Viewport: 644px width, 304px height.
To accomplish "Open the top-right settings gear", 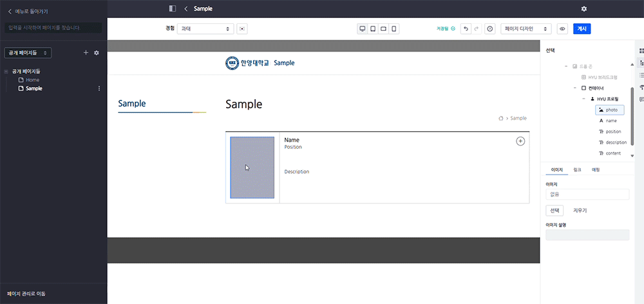I will coord(583,8).
